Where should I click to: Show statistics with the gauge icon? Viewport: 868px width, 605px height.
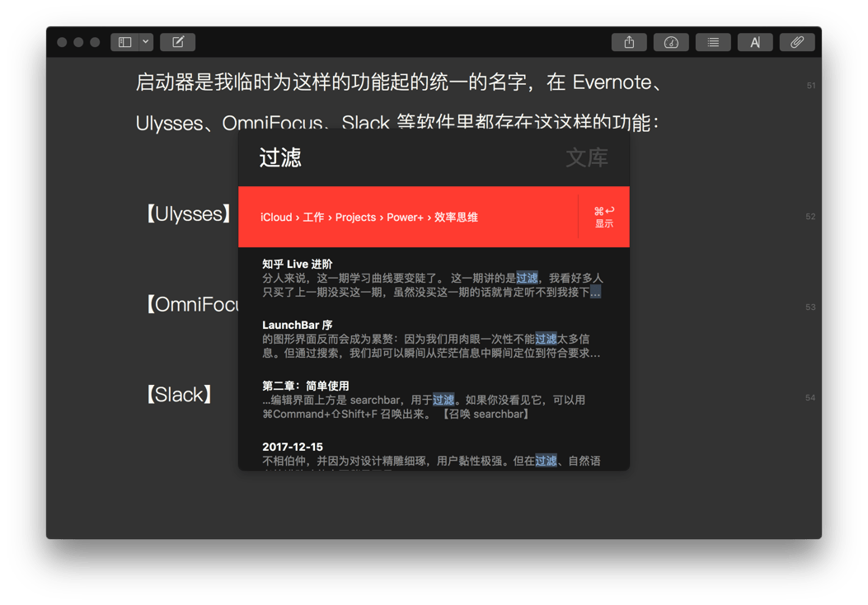(x=671, y=42)
